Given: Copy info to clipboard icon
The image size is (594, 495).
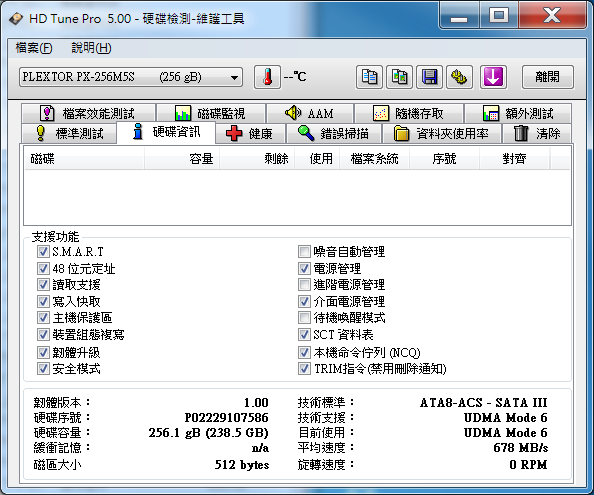Looking at the screenshot, I should [x=369, y=77].
